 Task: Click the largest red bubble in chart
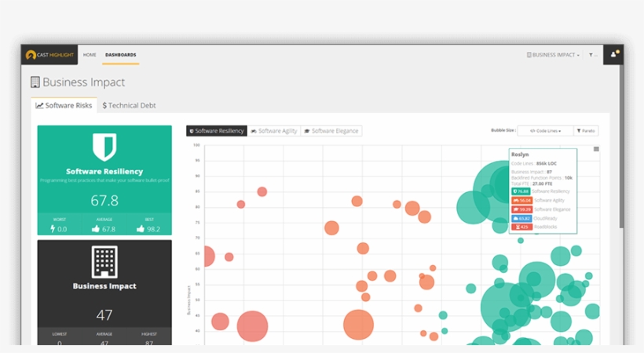(x=252, y=326)
